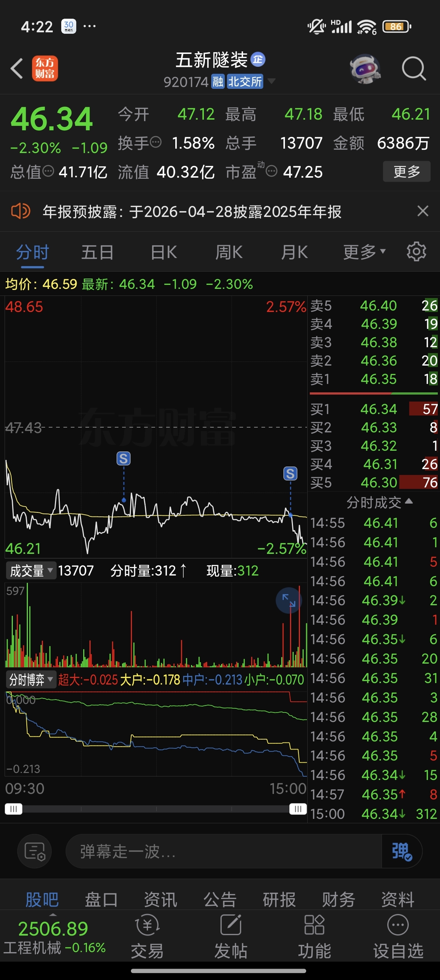Viewport: 440px width, 980px height.
Task: Open the 公告 tab
Action: click(x=220, y=900)
